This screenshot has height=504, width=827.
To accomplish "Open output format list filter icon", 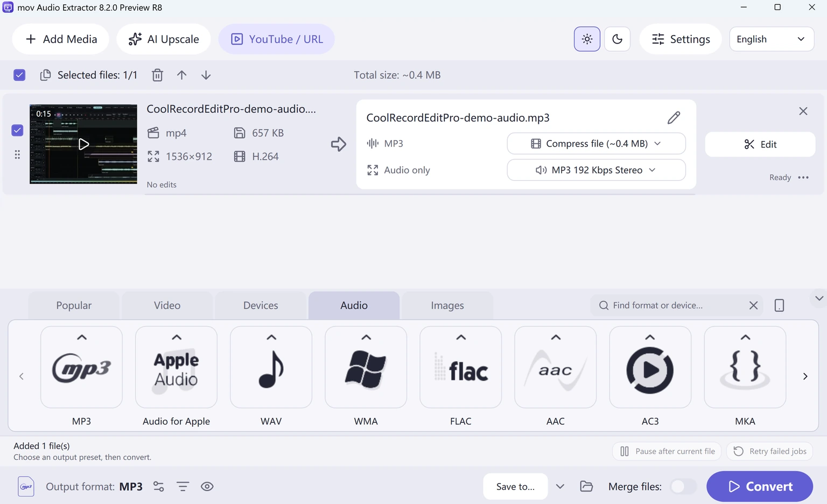I will coord(183,486).
